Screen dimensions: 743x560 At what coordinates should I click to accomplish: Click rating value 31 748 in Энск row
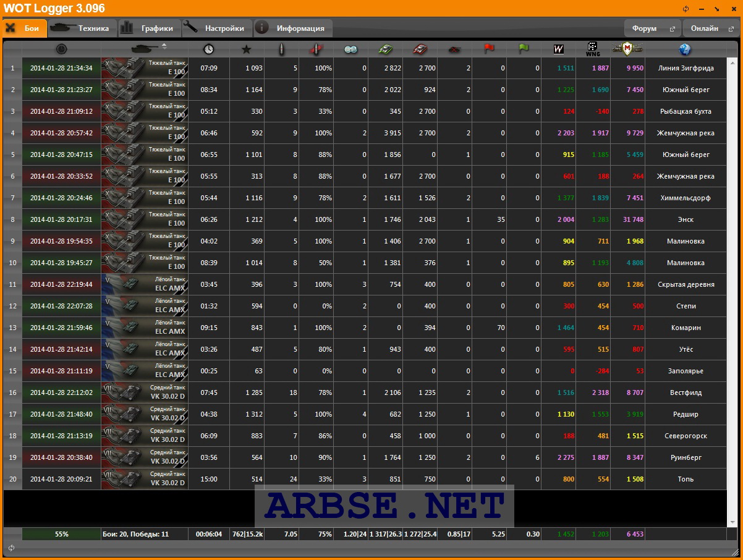634,219
